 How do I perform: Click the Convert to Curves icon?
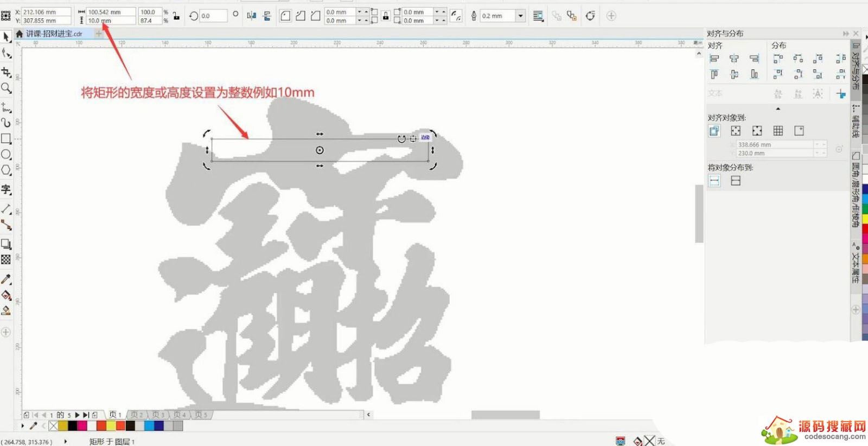click(x=590, y=16)
